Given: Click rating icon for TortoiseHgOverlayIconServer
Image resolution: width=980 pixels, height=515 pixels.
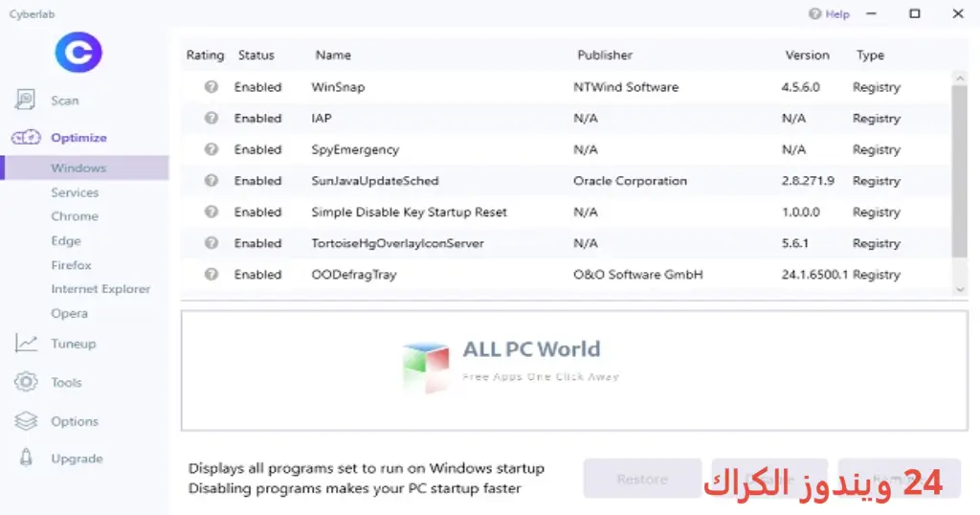Looking at the screenshot, I should pos(212,243).
